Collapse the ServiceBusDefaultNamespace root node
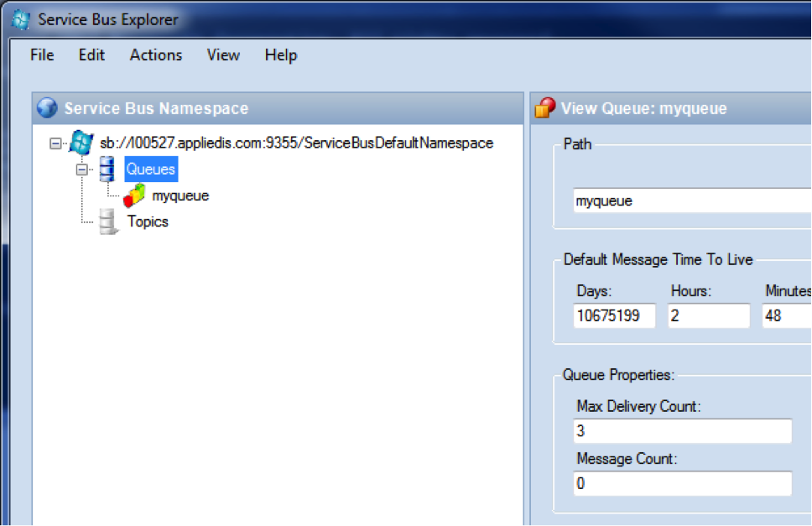Viewport: 812px width, 526px height. pos(56,143)
